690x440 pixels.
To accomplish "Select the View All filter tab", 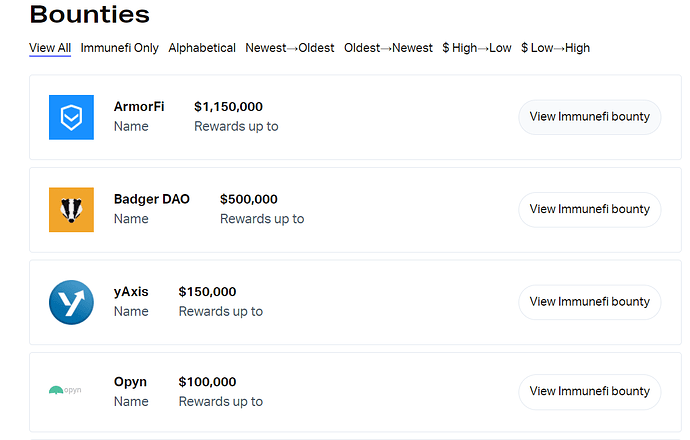I will point(50,48).
